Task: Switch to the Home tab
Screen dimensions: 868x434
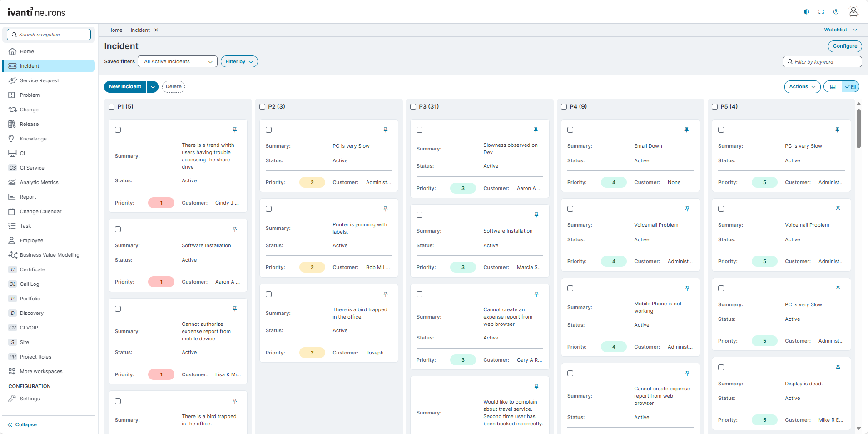Action: pyautogui.click(x=115, y=30)
